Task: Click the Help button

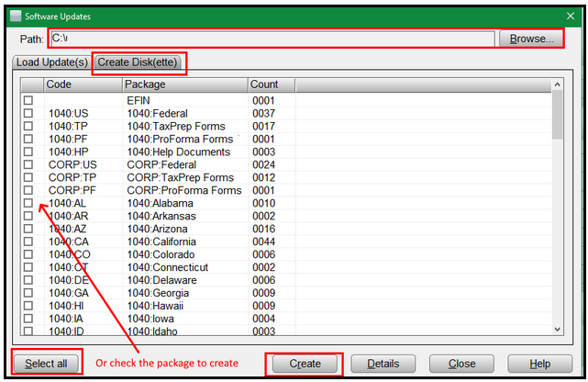Action: coord(539,363)
